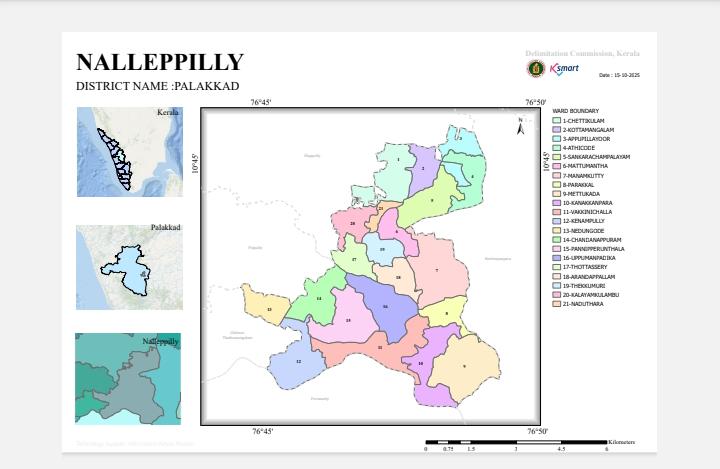720x469 pixels.
Task: Click the north arrow compass on the map
Action: pos(520,127)
